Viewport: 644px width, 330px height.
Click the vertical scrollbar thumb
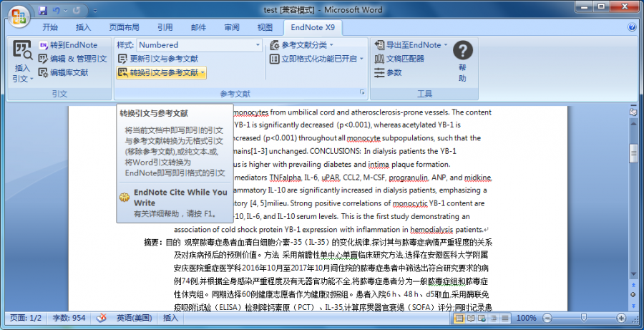(633, 153)
